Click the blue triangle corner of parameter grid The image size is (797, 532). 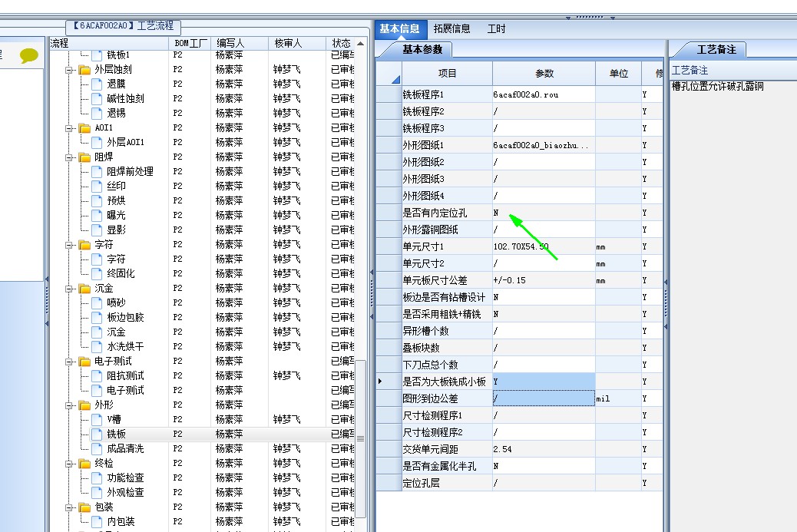click(396, 79)
